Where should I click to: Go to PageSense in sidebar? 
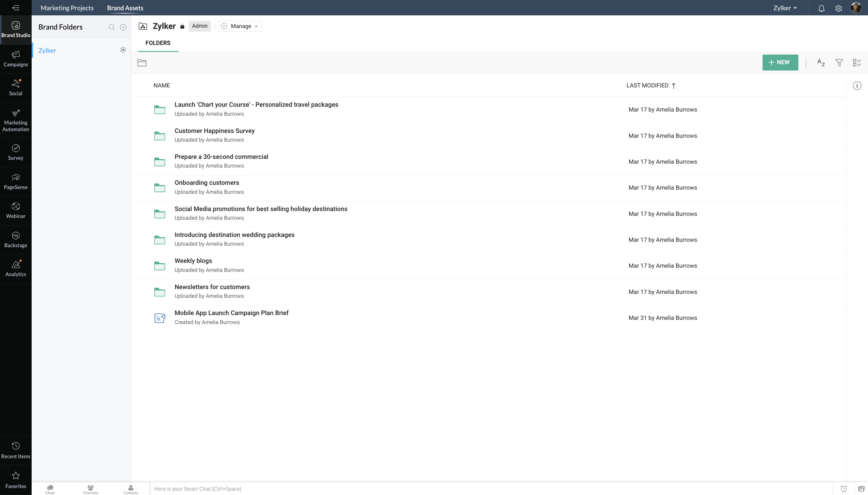(16, 181)
